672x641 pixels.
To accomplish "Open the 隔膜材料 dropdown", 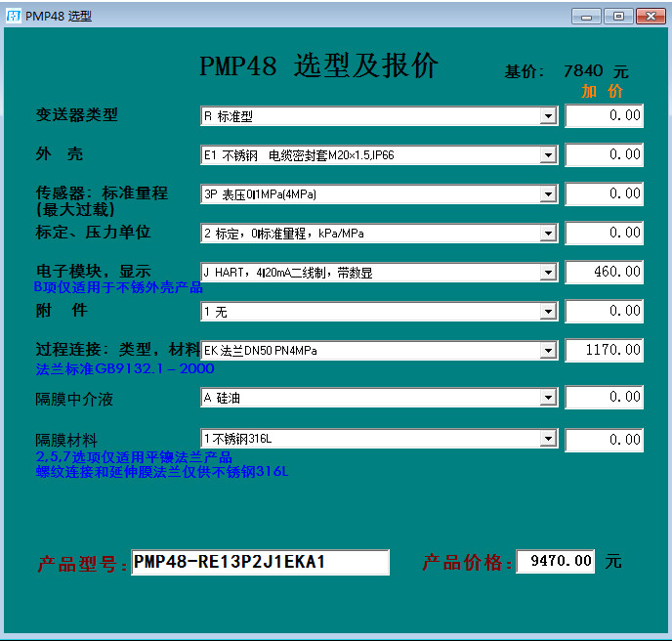I will click(548, 437).
